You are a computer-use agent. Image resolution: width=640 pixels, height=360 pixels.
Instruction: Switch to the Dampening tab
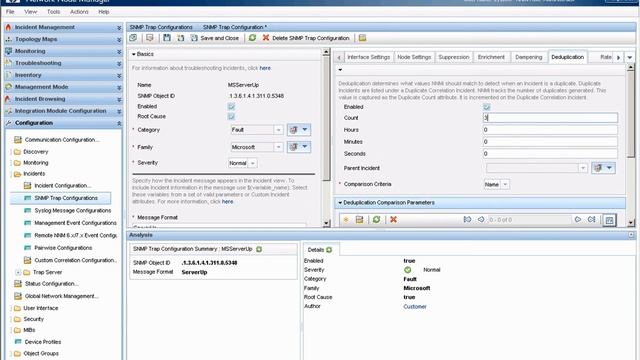pyautogui.click(x=529, y=57)
